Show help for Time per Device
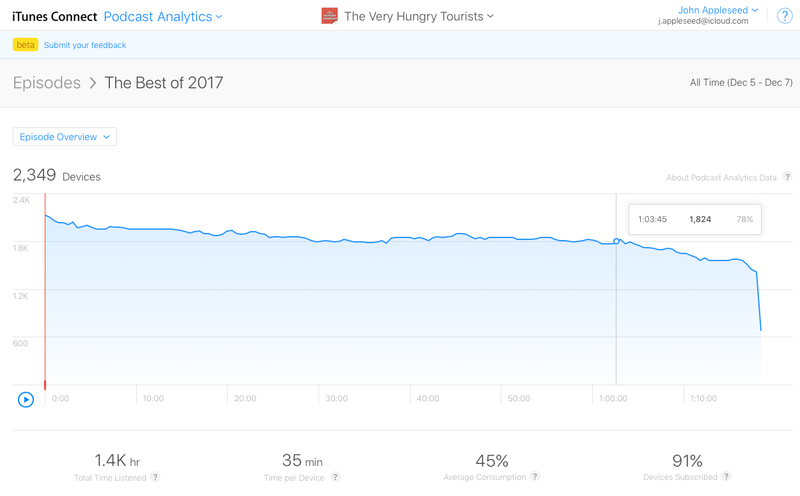Viewport: 800px width, 496px height. pyautogui.click(x=335, y=477)
